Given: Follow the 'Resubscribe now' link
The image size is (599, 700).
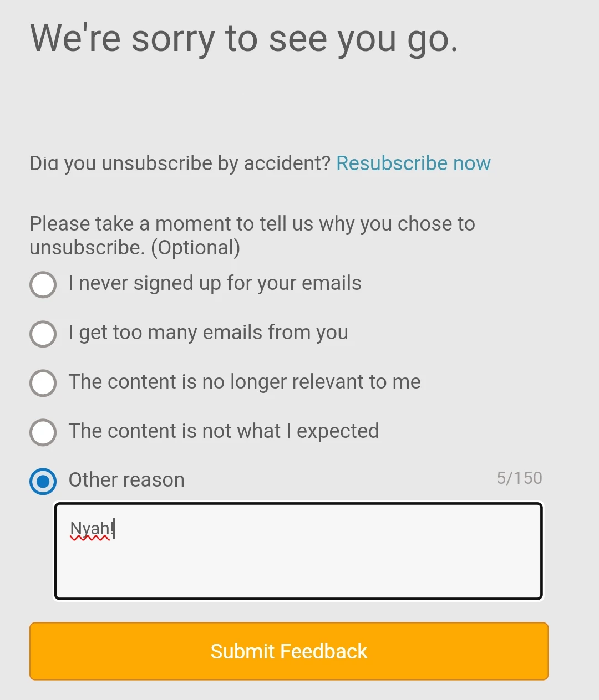Looking at the screenshot, I should (x=413, y=163).
